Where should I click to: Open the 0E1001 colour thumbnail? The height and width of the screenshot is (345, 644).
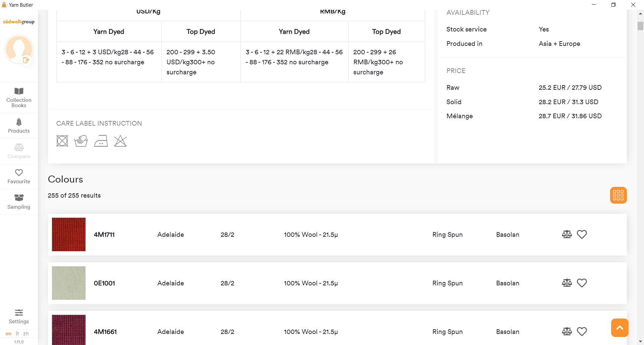pyautogui.click(x=69, y=283)
